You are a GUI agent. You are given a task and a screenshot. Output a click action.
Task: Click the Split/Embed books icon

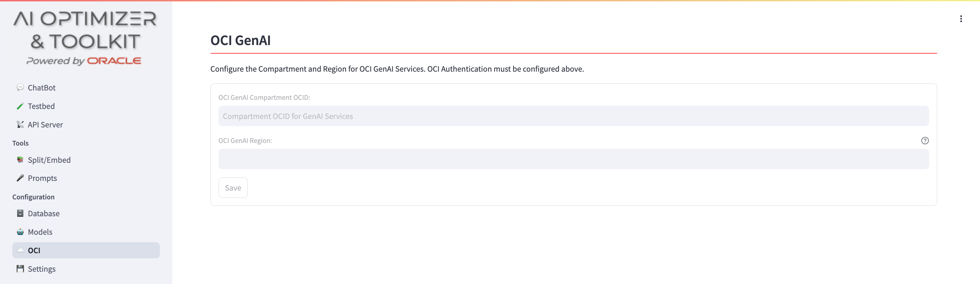20,160
